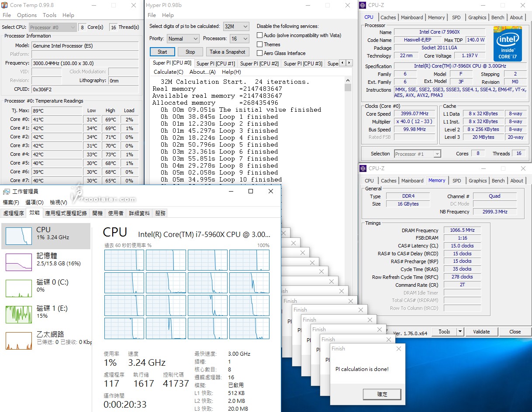532x412 pixels.
Task: Click the Super PI output scrollbar thumb
Action: [x=348, y=87]
